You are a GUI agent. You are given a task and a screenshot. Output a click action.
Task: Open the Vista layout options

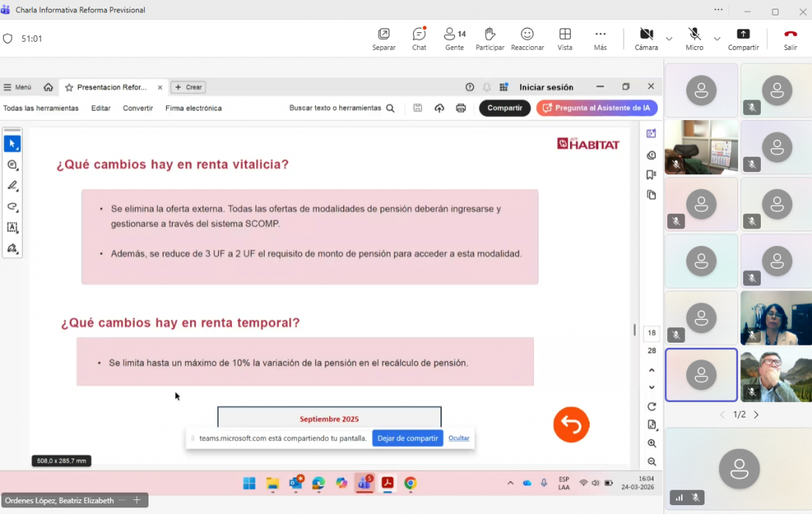point(565,38)
